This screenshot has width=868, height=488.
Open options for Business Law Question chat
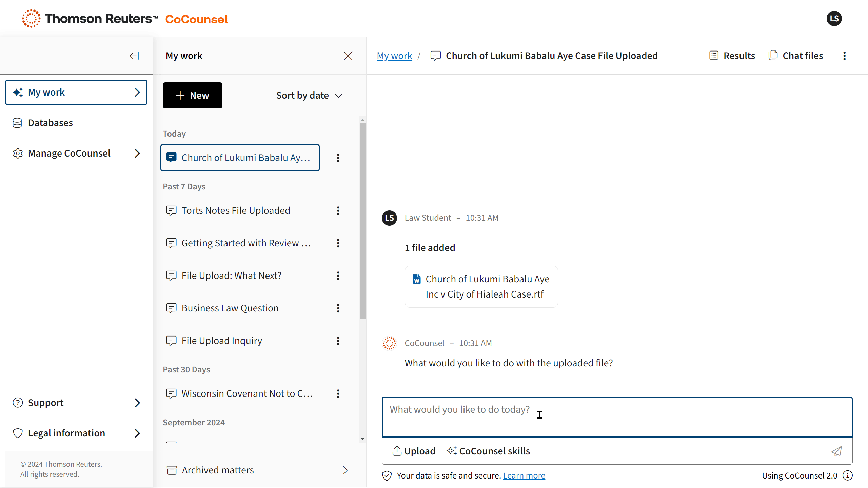pos(338,308)
